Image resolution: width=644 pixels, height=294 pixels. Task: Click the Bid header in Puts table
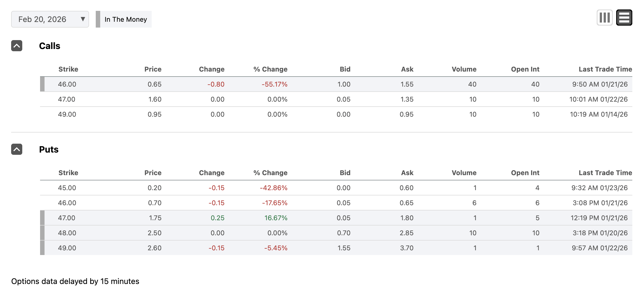pos(345,173)
